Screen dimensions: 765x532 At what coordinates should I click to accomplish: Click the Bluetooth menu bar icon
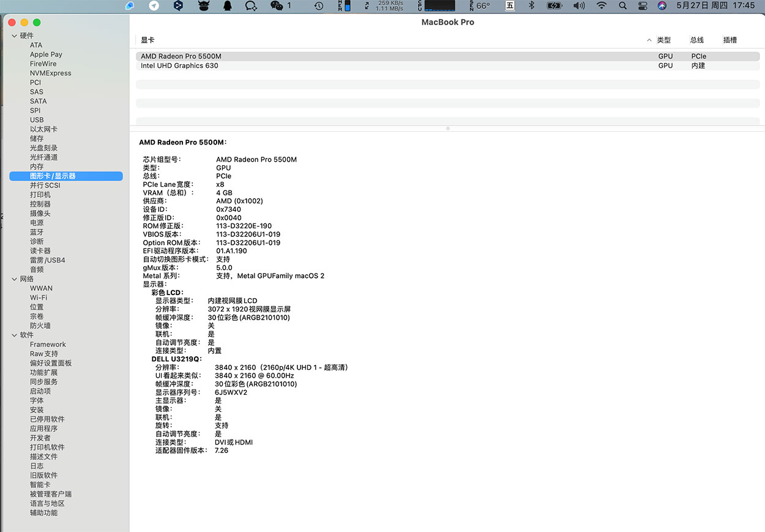point(531,6)
